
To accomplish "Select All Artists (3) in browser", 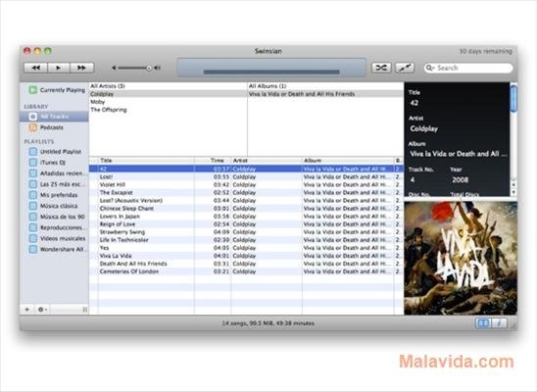I will 168,86.
